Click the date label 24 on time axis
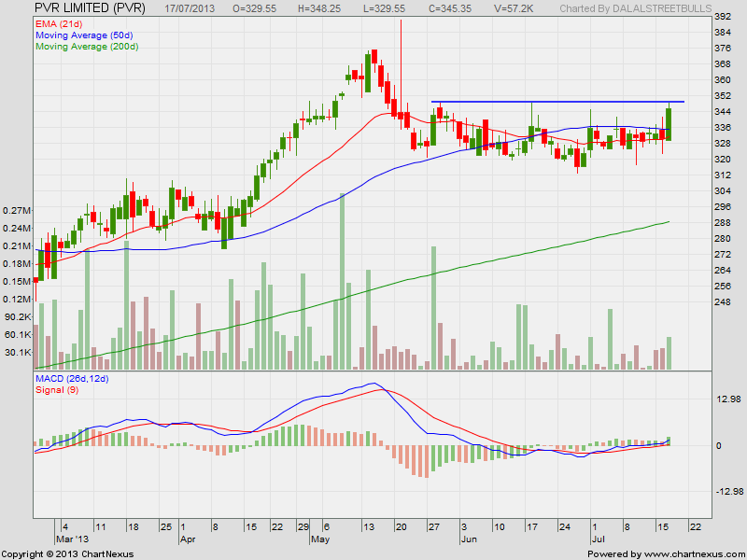 (x=565, y=527)
